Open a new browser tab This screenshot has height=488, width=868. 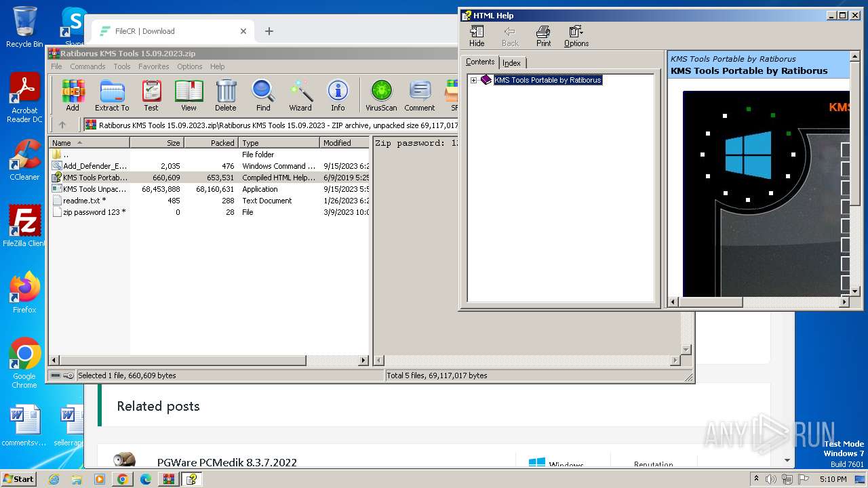[x=269, y=31]
